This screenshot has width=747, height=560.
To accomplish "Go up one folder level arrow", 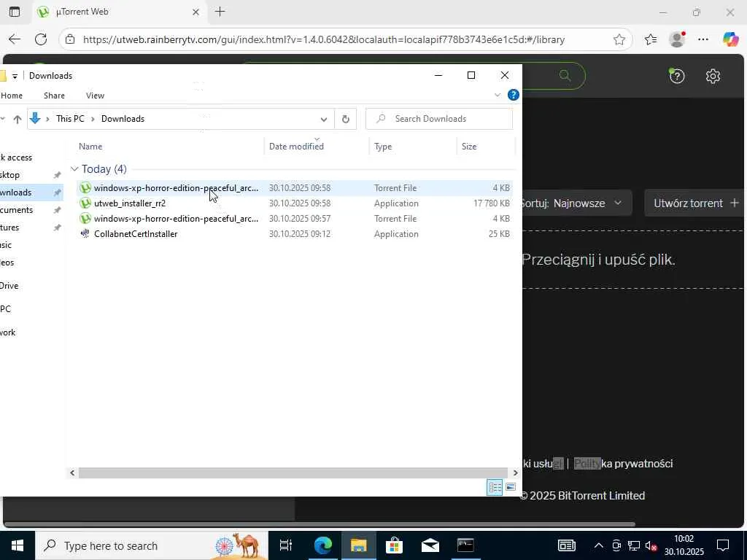I will 18,119.
